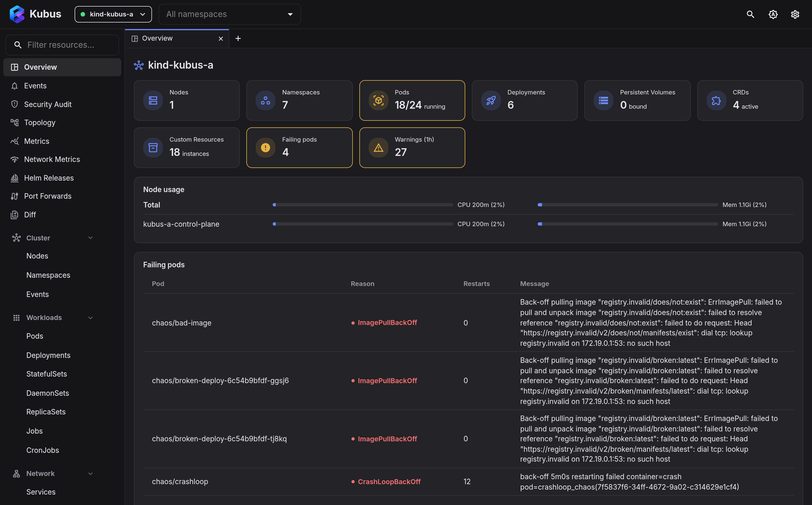Click the Failing pods alert icon

[x=265, y=147]
